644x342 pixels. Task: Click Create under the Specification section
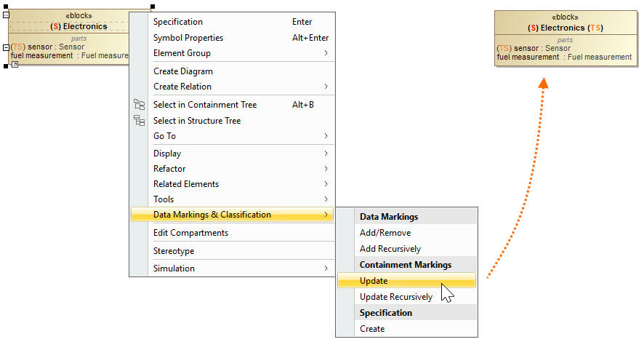pyautogui.click(x=372, y=329)
